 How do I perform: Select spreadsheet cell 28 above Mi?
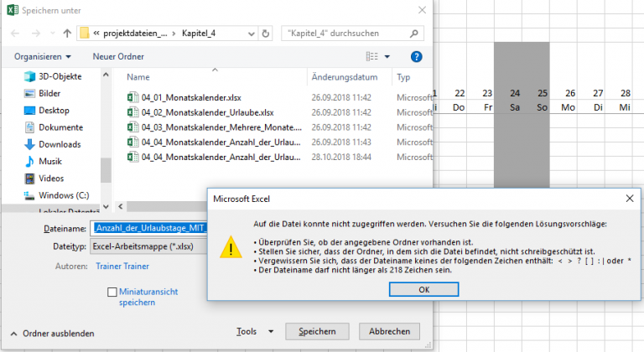tap(625, 93)
